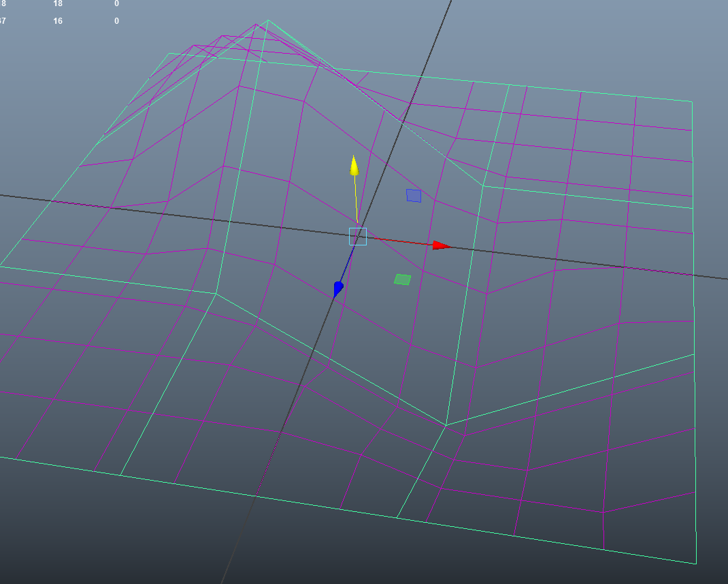This screenshot has height=584, width=728.
Task: Toggle the blue plane constraint handle
Action: coord(414,196)
